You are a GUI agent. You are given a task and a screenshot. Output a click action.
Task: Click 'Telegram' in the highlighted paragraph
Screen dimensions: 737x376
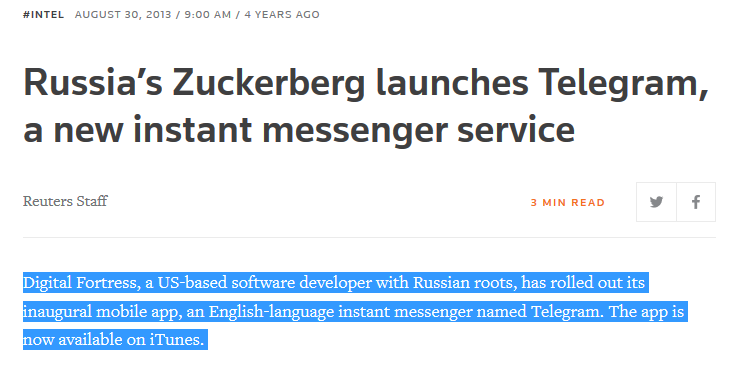coord(567,312)
